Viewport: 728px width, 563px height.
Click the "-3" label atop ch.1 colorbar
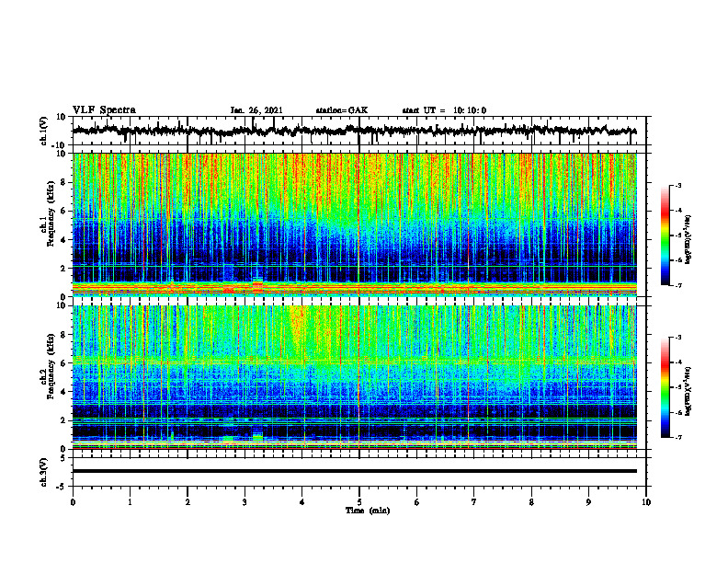pos(677,185)
